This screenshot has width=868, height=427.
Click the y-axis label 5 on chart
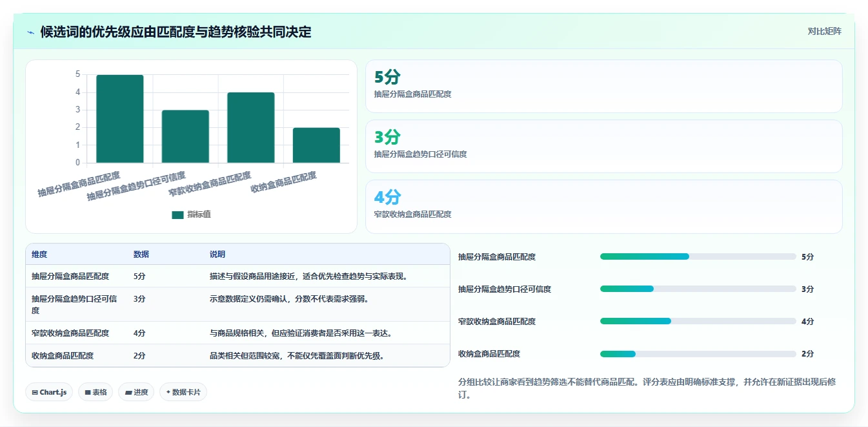tap(78, 74)
